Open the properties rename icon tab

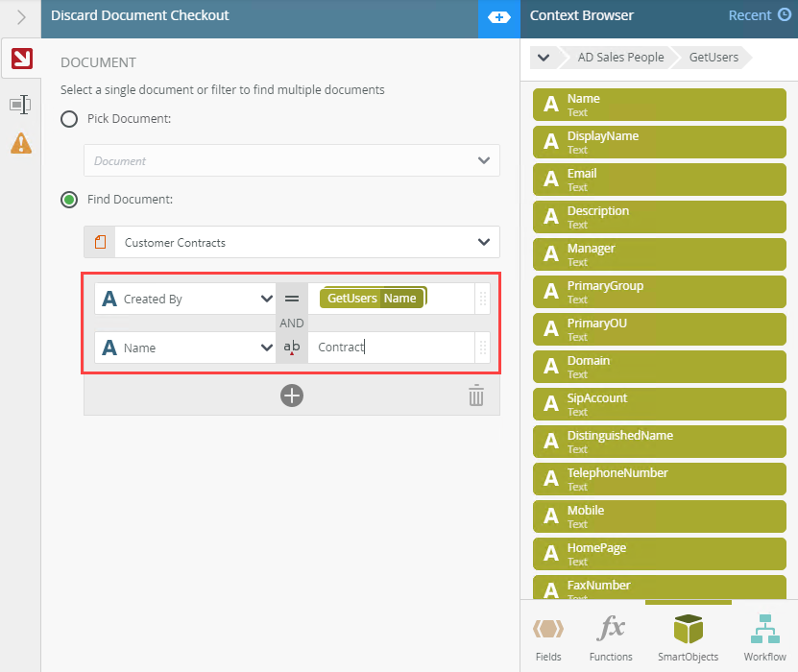coord(20,104)
